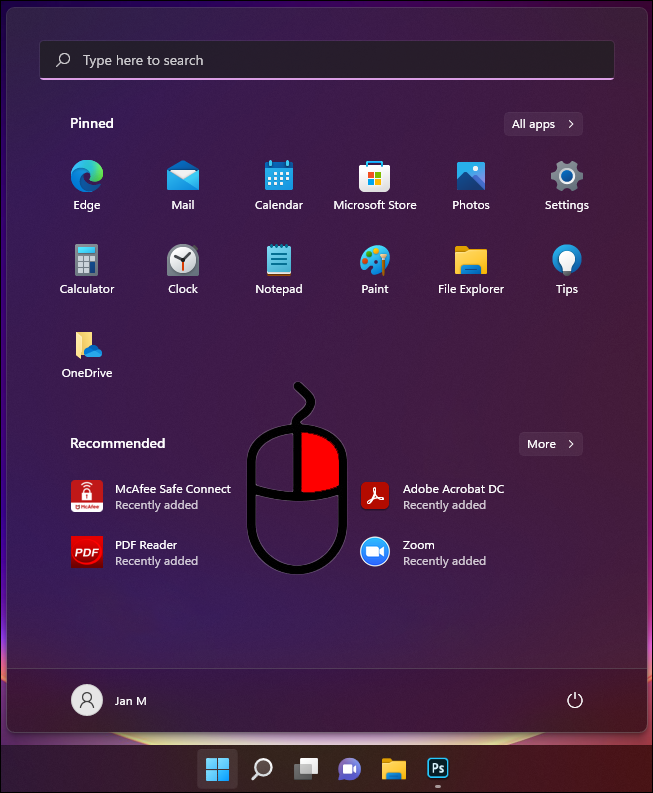Screen dimensions: 653x793
Task: Open File Explorer from the pinned grid
Action: 471,269
